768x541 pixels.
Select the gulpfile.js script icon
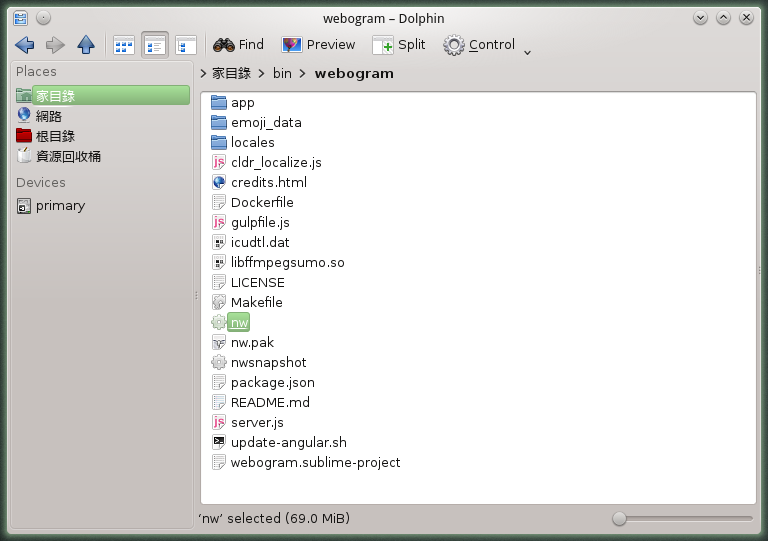coord(218,222)
